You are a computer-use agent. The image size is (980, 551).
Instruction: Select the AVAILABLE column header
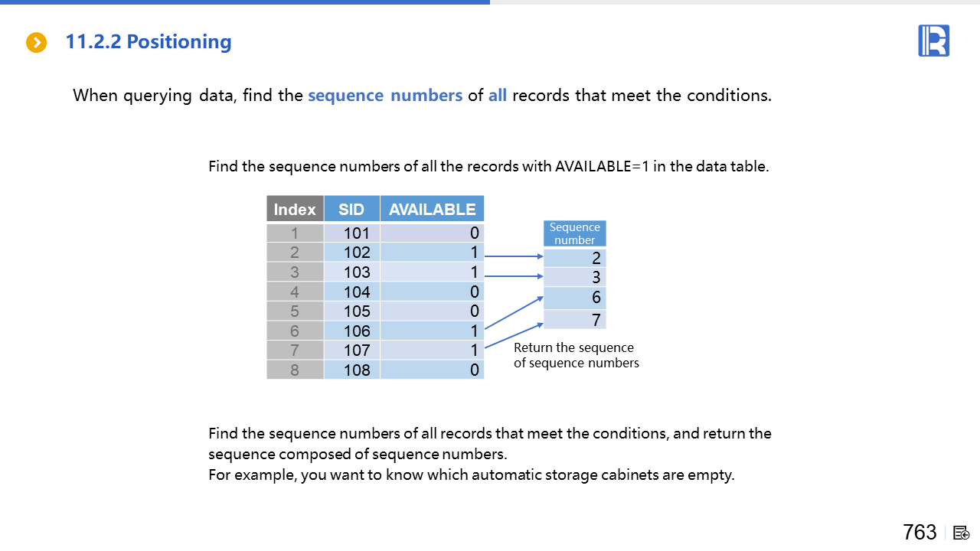(432, 209)
